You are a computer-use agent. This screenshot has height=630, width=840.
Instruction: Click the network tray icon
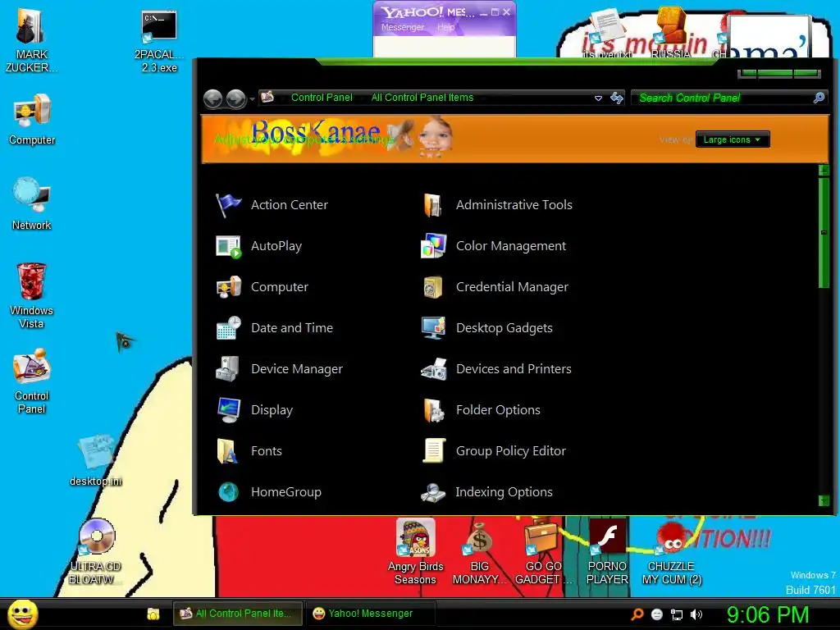[677, 615]
